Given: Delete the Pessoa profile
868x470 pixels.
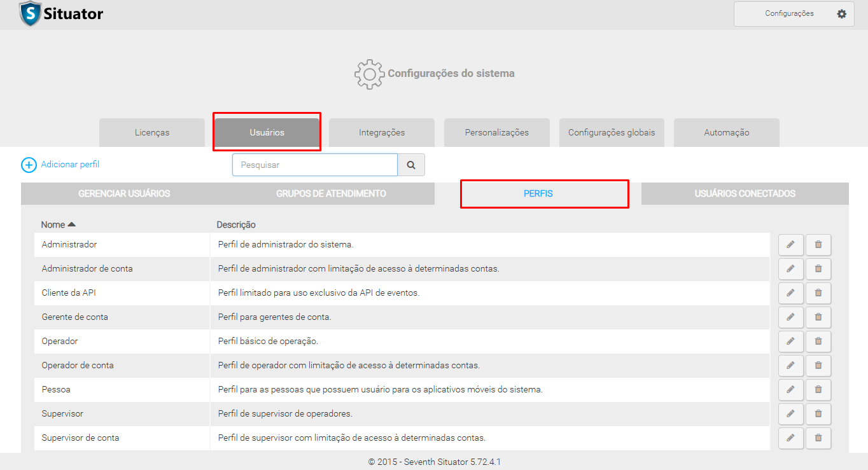Looking at the screenshot, I should point(818,390).
